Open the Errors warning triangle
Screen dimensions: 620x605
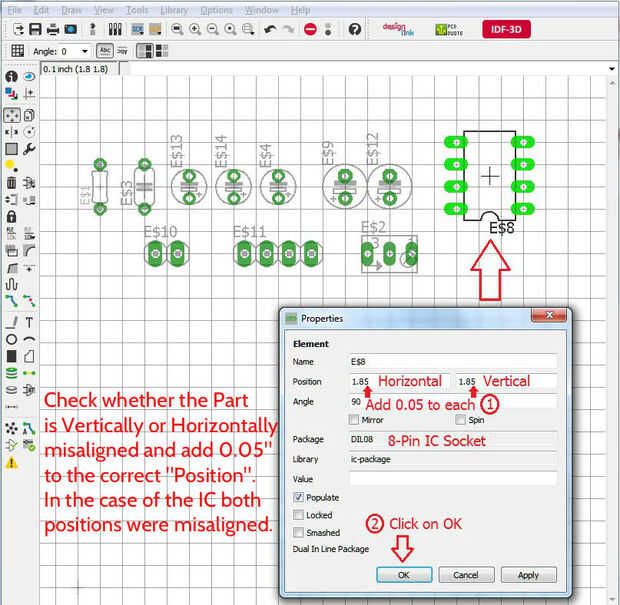(11, 463)
